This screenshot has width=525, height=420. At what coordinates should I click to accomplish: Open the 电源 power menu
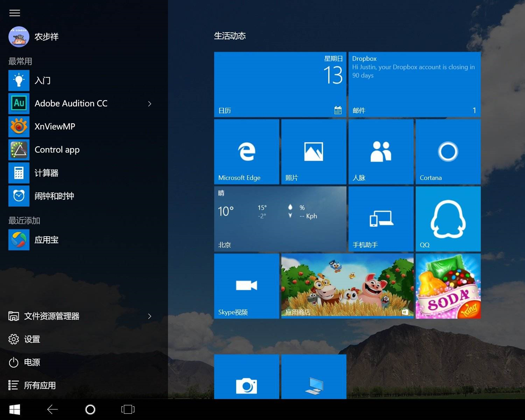click(24, 362)
